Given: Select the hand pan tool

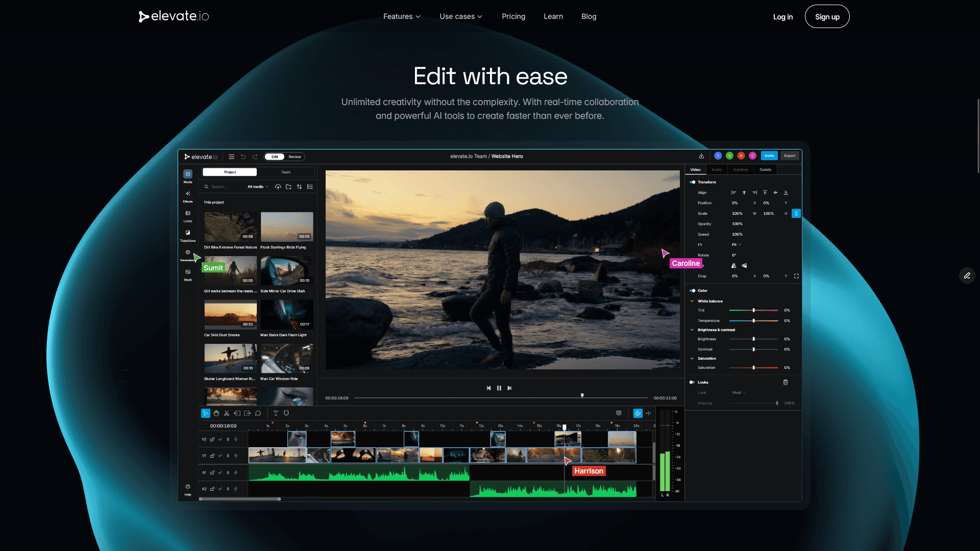Looking at the screenshot, I should [216, 413].
